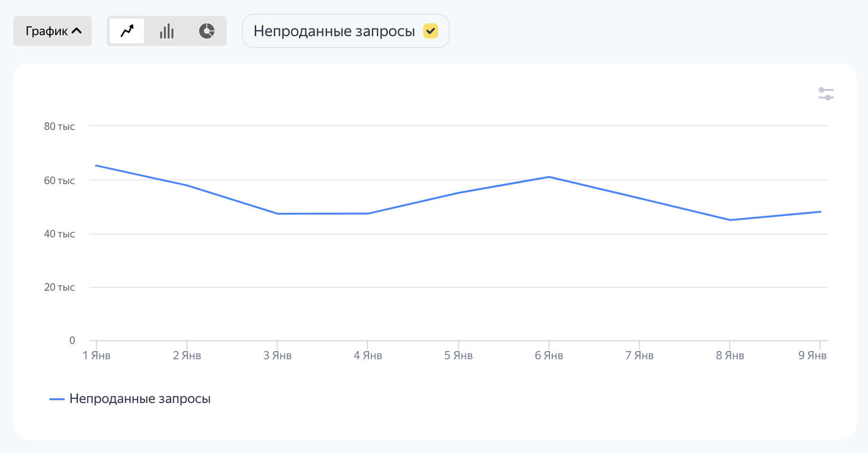
Task: Open chart settings sliders icon
Action: 826,94
